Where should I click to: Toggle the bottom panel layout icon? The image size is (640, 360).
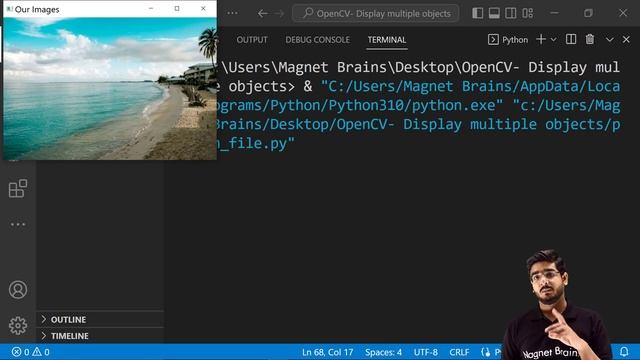pos(494,13)
